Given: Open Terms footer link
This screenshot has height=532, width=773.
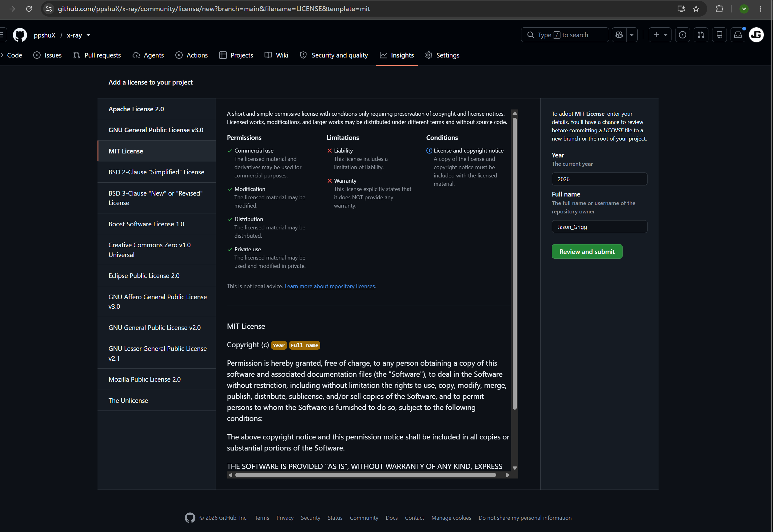Looking at the screenshot, I should coord(262,518).
